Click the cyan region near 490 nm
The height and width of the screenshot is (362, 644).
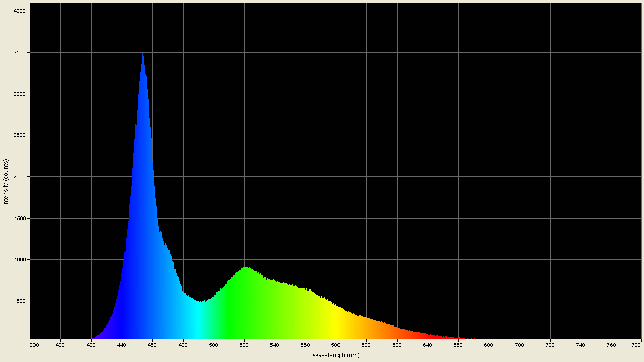[198, 319]
